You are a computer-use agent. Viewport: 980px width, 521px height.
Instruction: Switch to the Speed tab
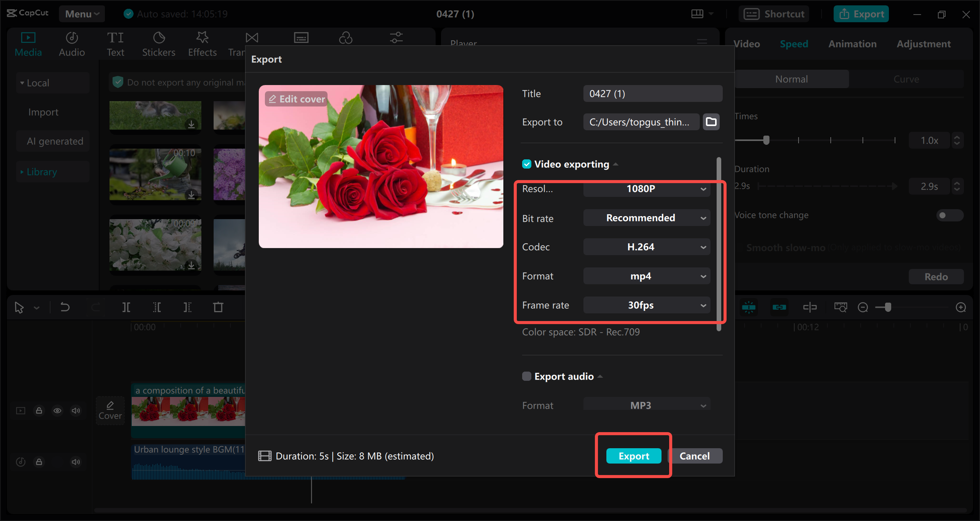(794, 44)
